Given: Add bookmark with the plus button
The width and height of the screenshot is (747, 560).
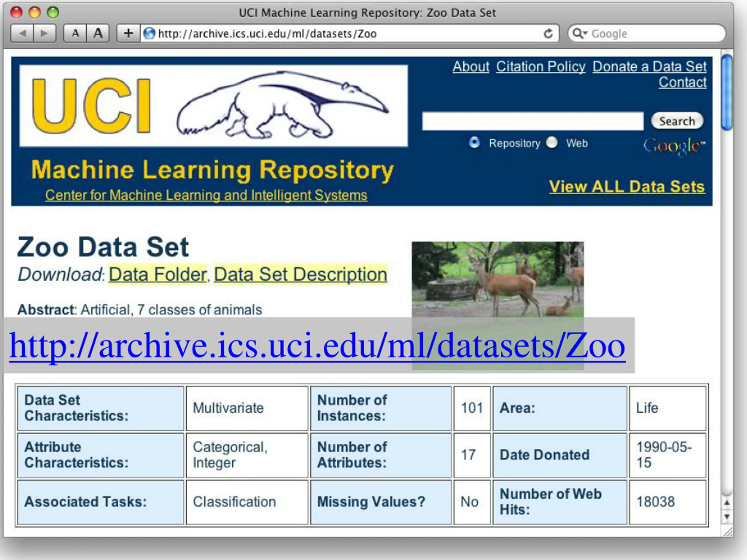Looking at the screenshot, I should pos(128,34).
